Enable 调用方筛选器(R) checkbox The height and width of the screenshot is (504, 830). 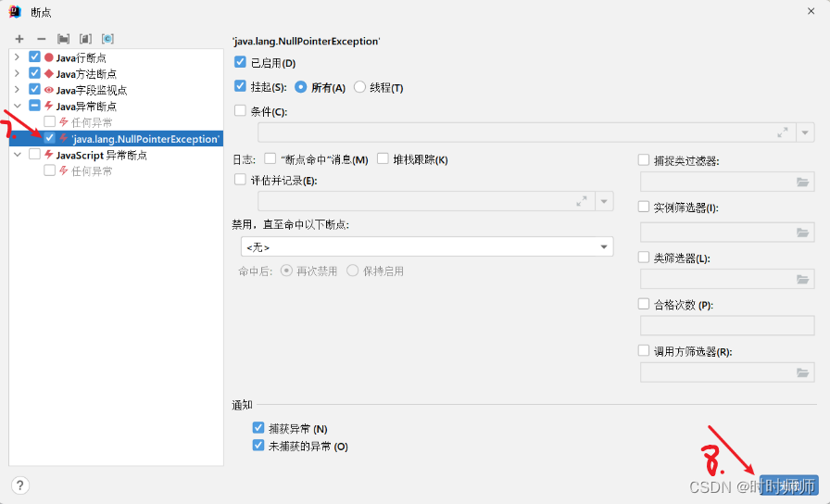click(644, 350)
